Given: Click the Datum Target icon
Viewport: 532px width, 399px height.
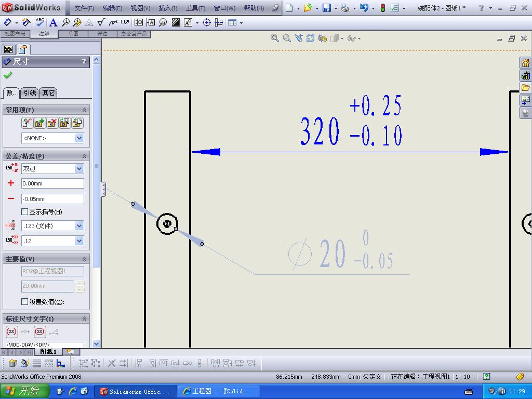Looking at the screenshot, I should [x=163, y=22].
